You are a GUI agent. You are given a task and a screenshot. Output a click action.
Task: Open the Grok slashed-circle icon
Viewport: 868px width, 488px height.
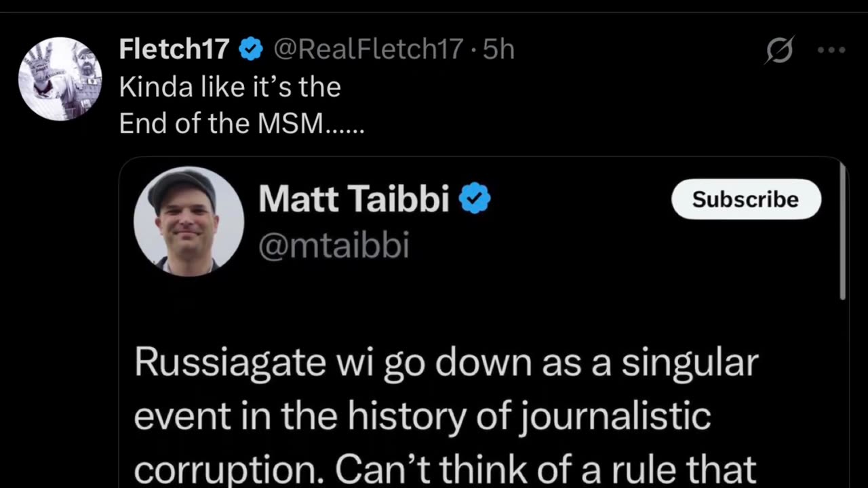(779, 51)
